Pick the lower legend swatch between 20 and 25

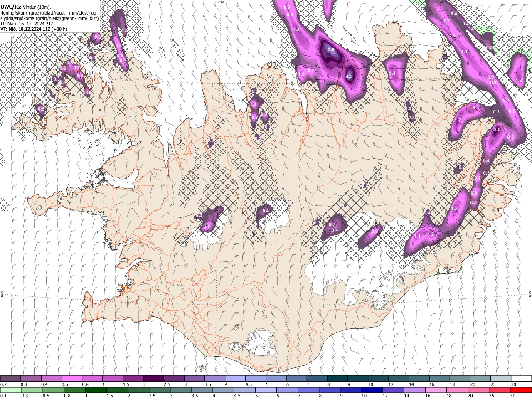pos(478,390)
